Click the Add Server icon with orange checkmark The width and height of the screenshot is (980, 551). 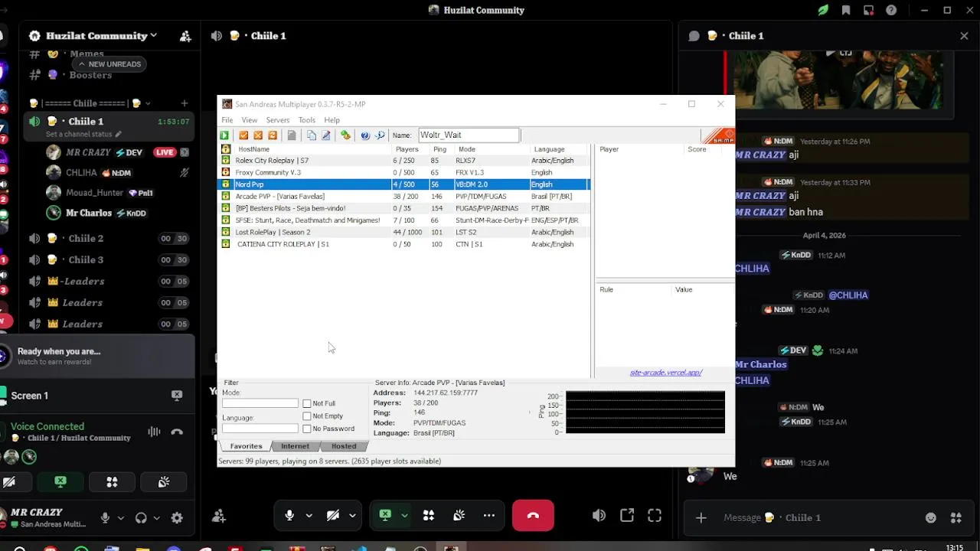[x=243, y=135]
